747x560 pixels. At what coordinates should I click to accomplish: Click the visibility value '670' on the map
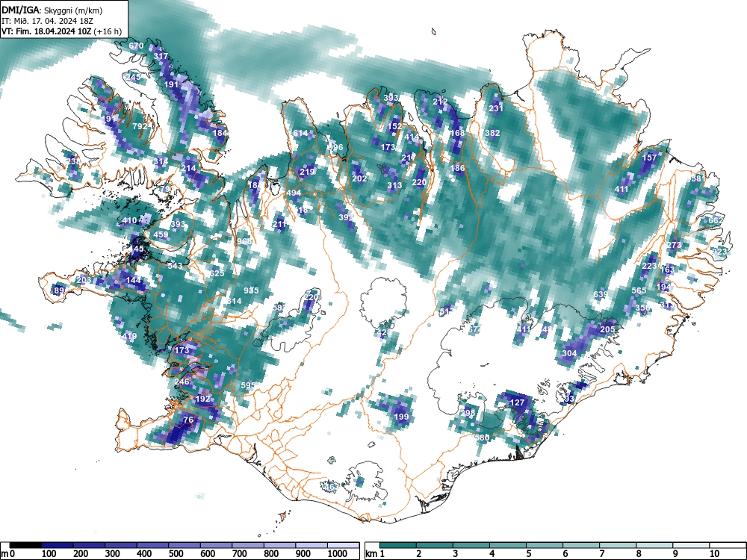[136, 46]
